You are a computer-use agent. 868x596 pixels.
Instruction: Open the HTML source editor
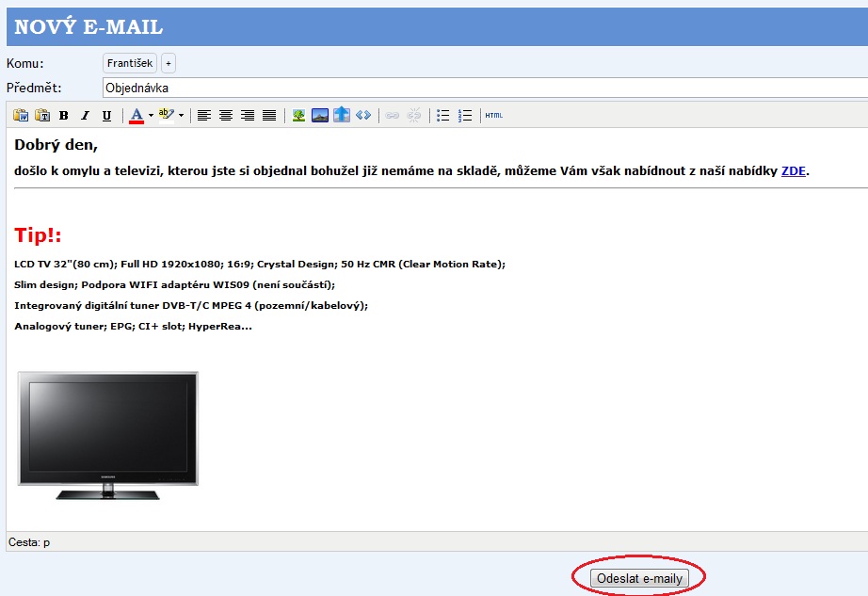[494, 116]
